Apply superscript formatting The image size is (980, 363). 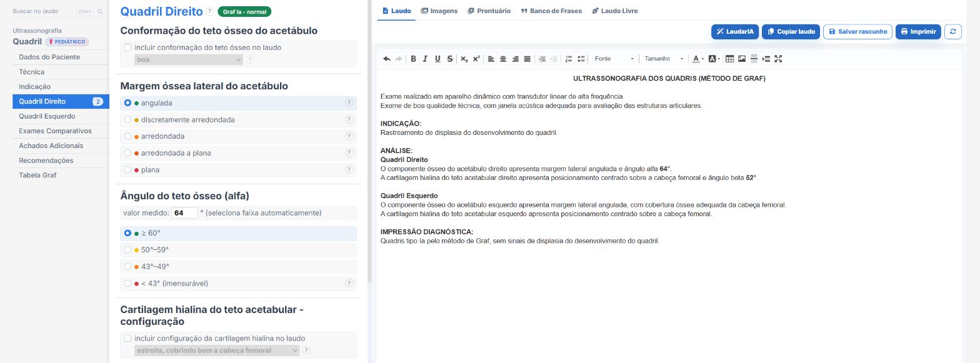476,59
